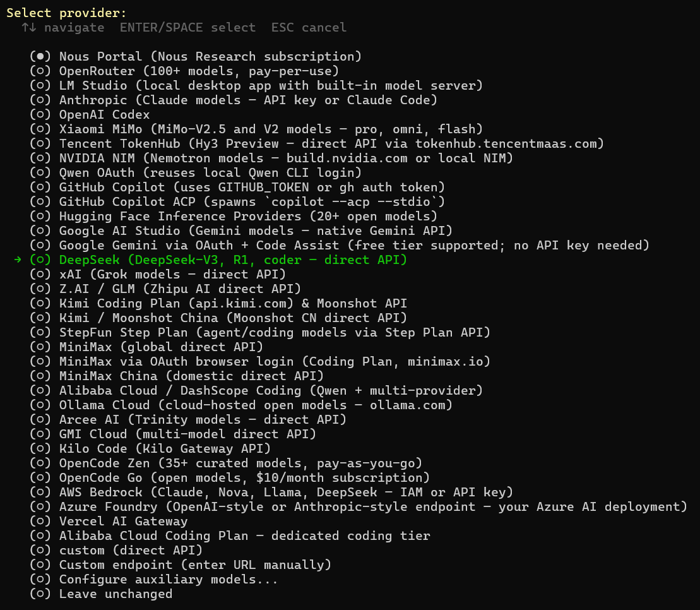Select the Nous Portal radio option
This screenshot has height=610, width=700.
click(196, 56)
